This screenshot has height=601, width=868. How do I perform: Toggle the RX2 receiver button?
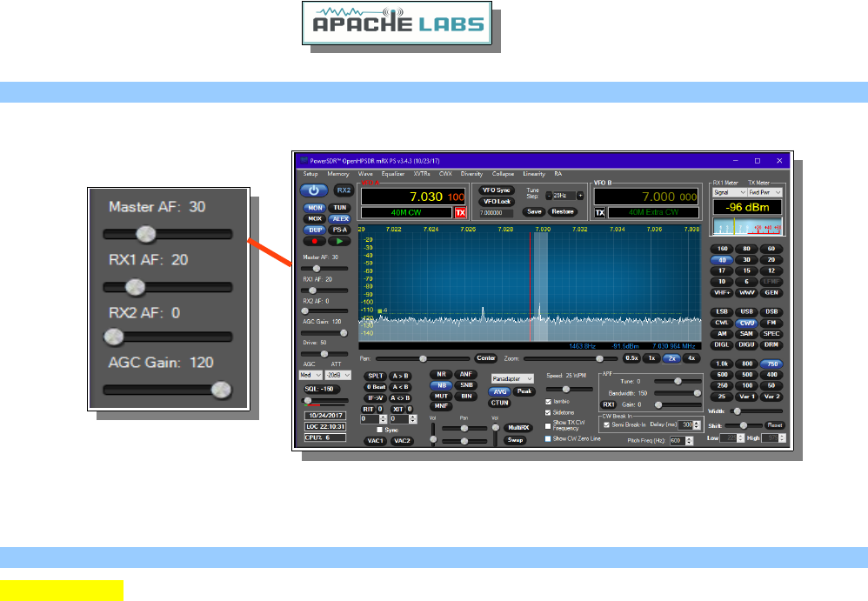(x=344, y=190)
